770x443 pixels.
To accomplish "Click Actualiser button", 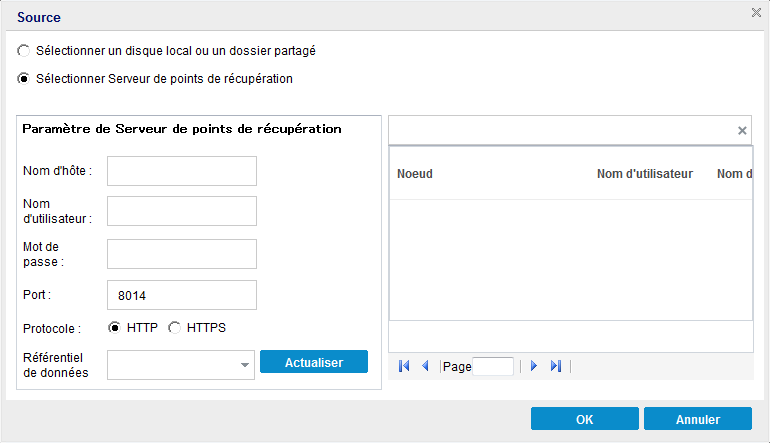I will click(314, 362).
